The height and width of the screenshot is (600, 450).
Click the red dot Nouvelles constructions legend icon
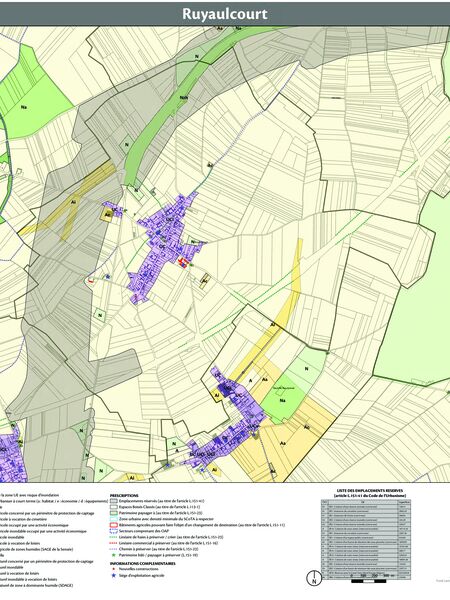pyautogui.click(x=113, y=569)
